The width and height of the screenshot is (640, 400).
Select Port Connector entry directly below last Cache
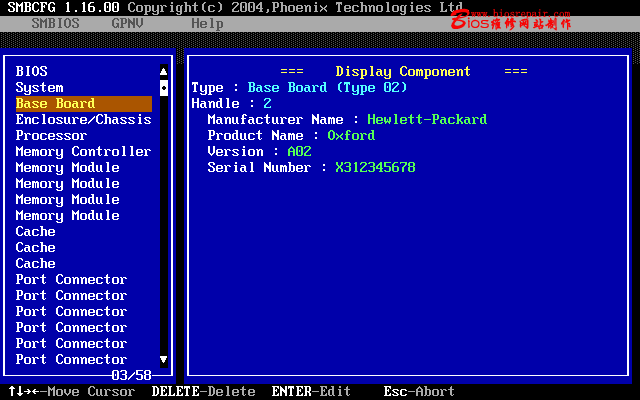pos(71,280)
